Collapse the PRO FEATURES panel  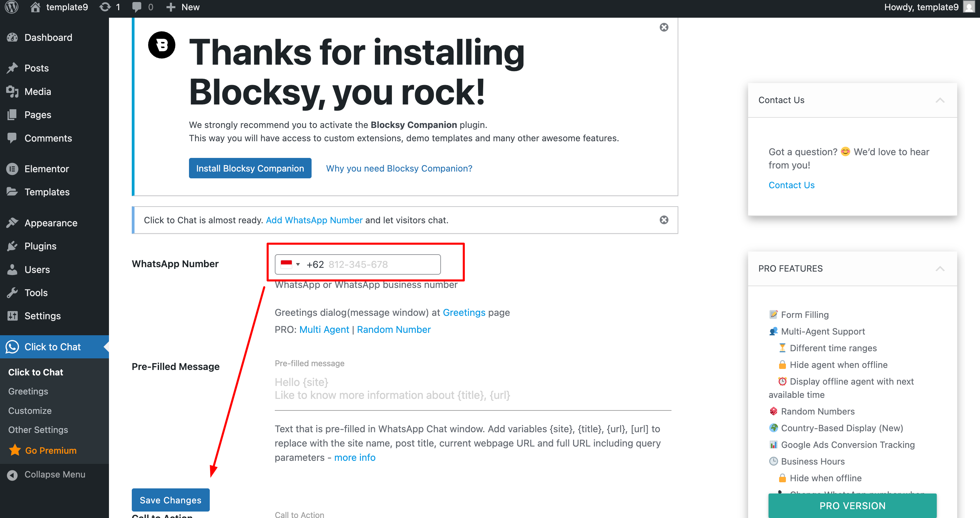click(940, 269)
